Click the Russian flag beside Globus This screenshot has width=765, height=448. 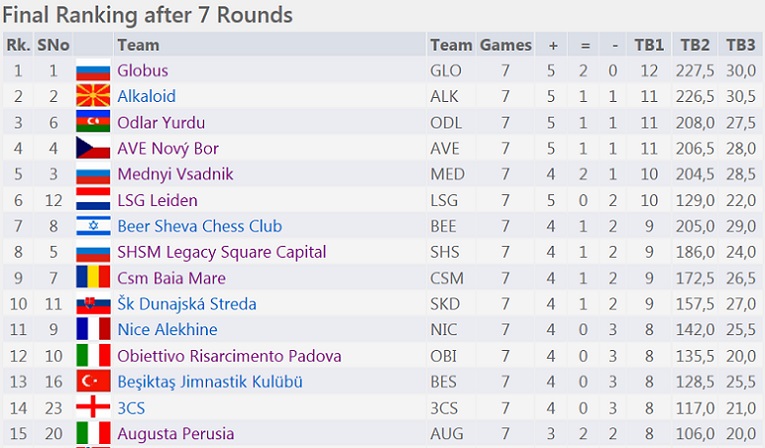[x=92, y=71]
